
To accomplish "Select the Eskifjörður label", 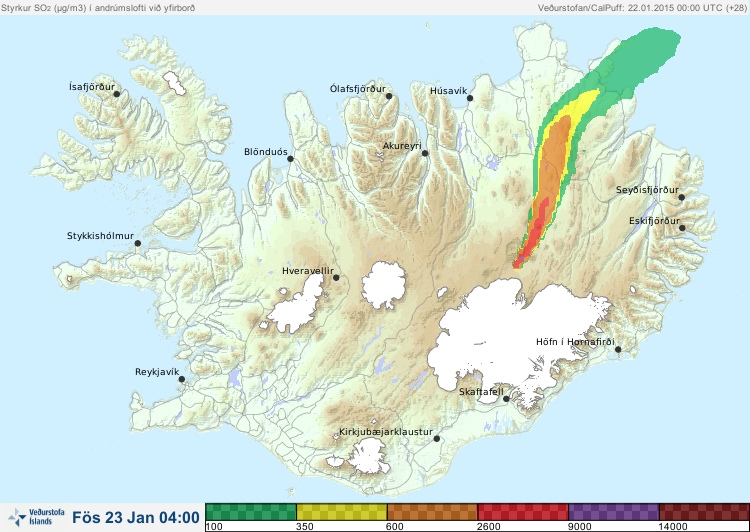I will tap(654, 221).
